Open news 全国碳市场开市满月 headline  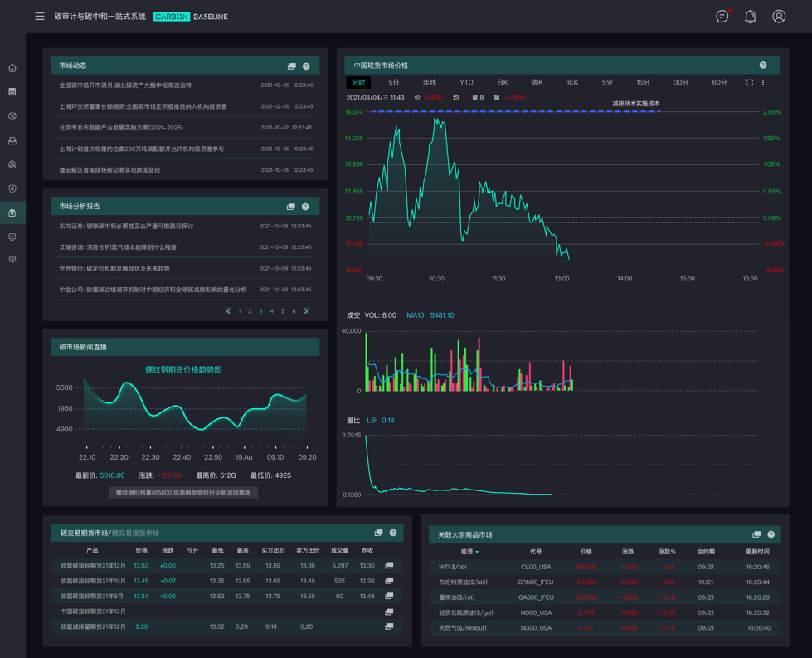[125, 85]
